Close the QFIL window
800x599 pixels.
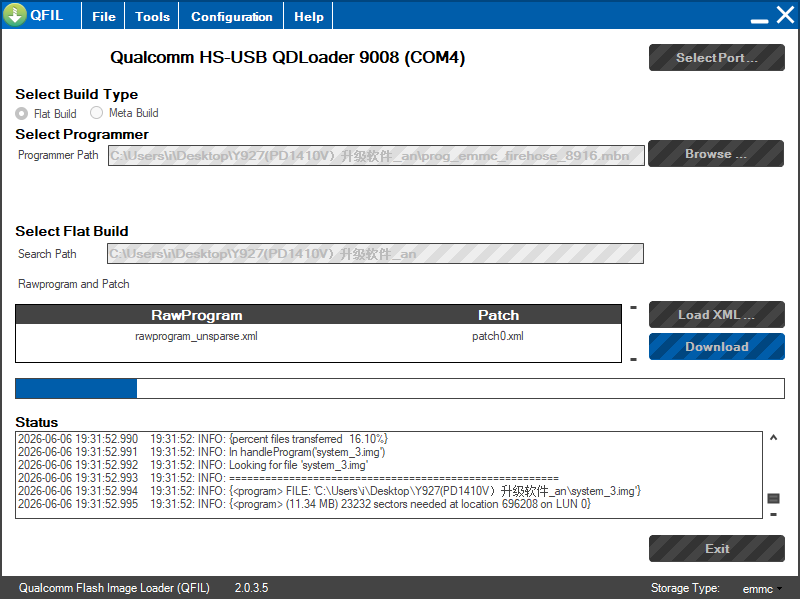tap(785, 15)
